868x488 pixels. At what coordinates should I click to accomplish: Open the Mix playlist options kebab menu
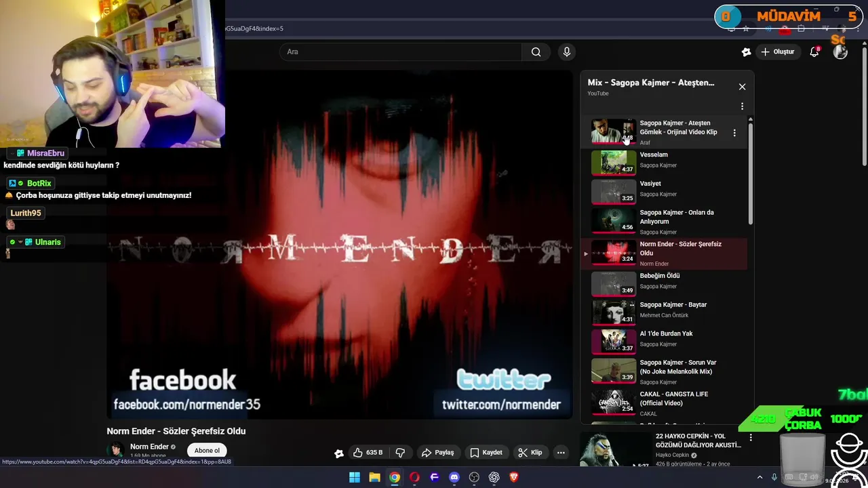(742, 106)
